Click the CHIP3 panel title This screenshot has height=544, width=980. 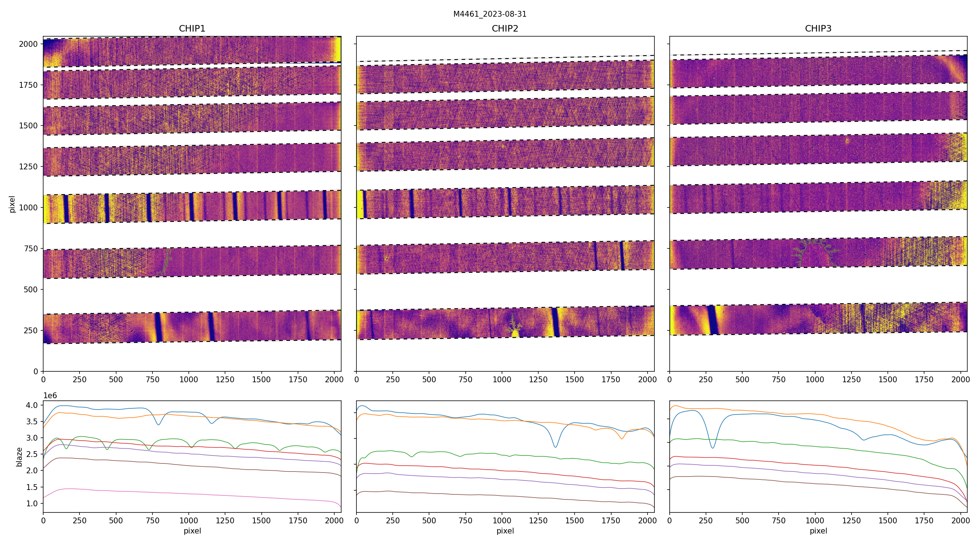coord(818,29)
